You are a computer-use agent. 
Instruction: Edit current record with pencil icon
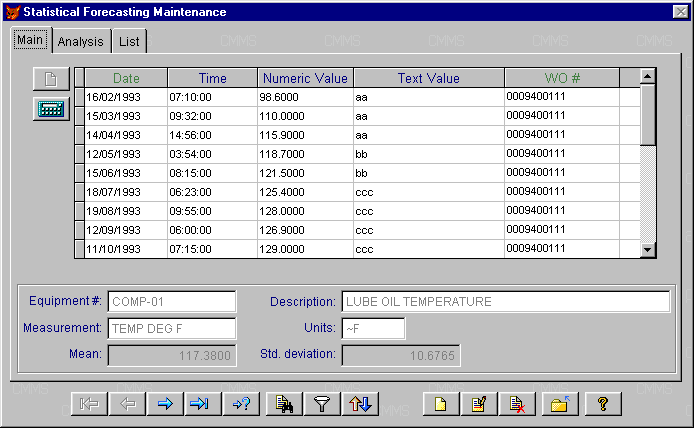(x=479, y=404)
